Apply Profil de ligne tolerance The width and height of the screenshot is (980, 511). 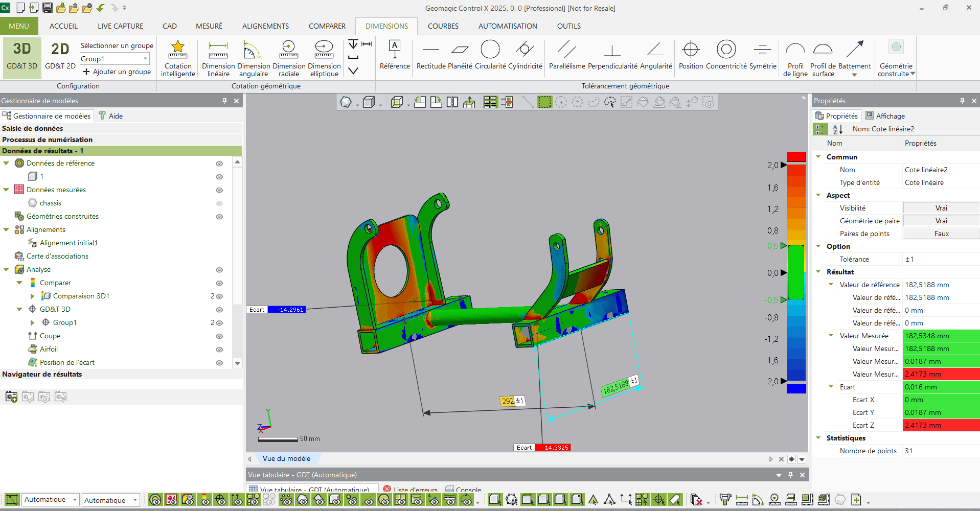[x=795, y=58]
